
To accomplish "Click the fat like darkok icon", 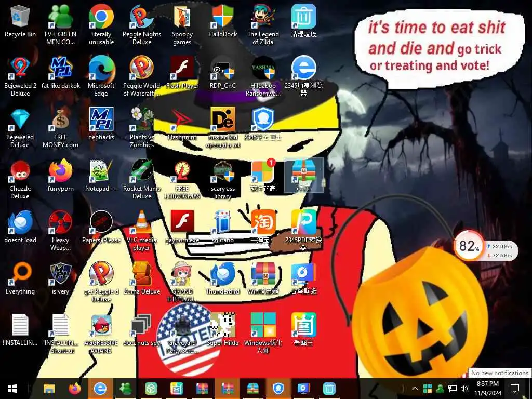I will (60, 73).
